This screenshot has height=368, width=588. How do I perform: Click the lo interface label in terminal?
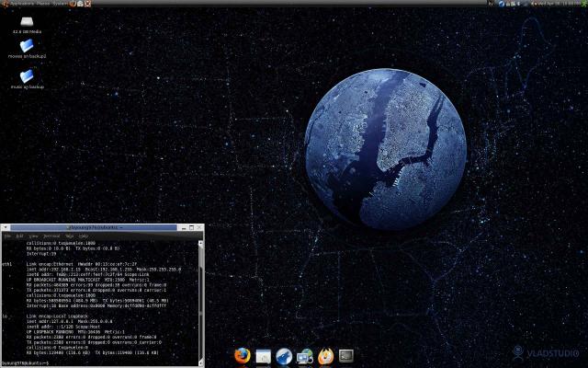coord(5,316)
